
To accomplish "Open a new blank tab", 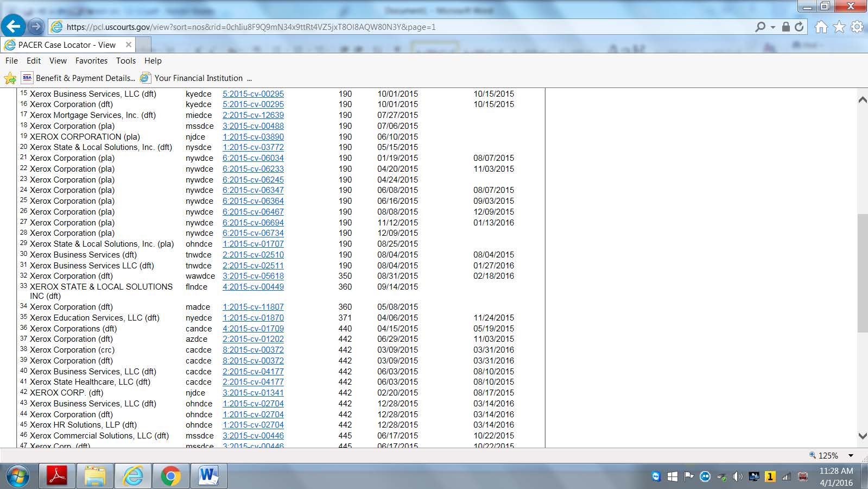I will [143, 45].
